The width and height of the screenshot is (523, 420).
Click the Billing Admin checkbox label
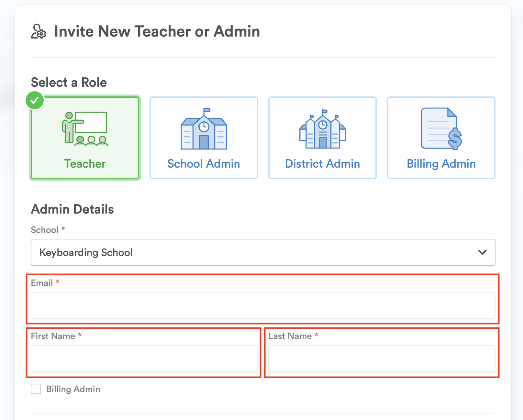click(73, 389)
